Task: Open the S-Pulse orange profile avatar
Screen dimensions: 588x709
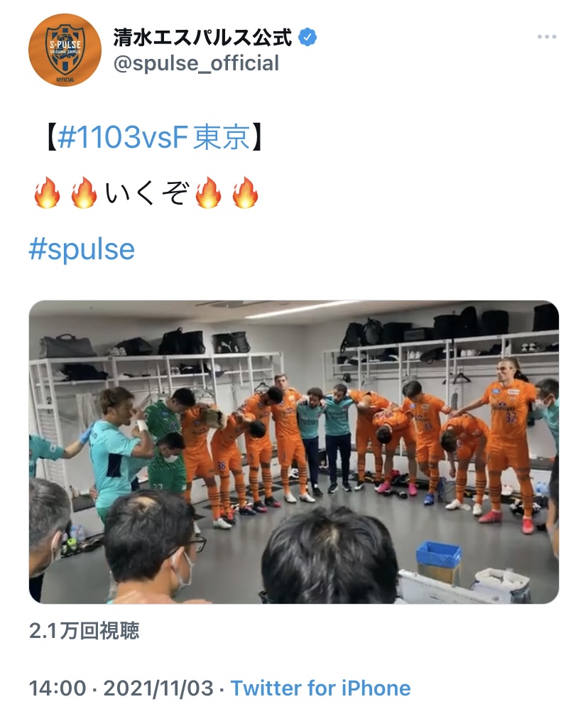Action: click(x=65, y=50)
